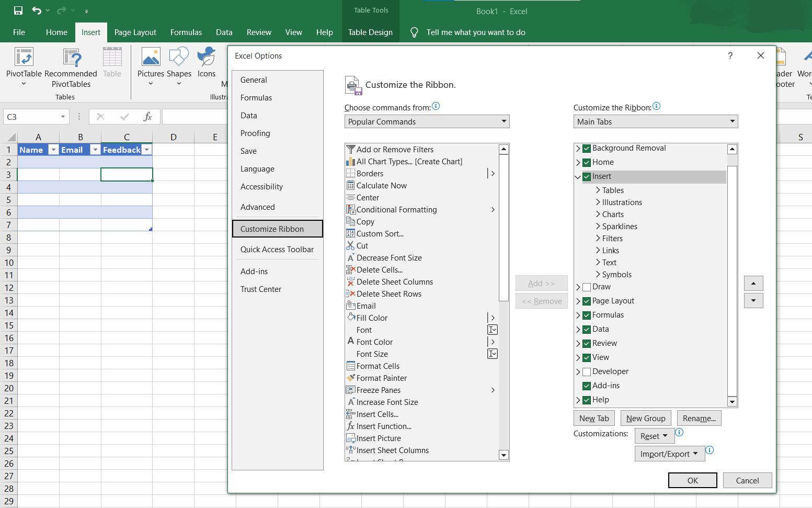
Task: Click info icon beside Customize the Ribbon label
Action: click(x=657, y=106)
